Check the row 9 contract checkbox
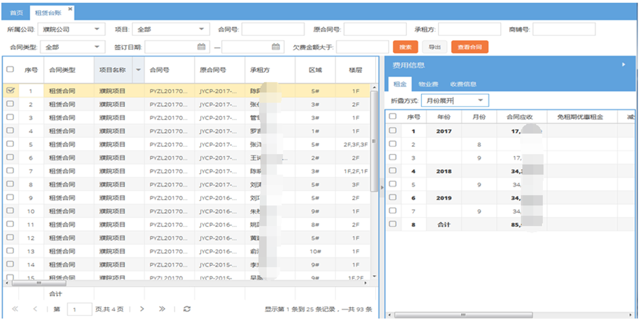 click(10, 197)
